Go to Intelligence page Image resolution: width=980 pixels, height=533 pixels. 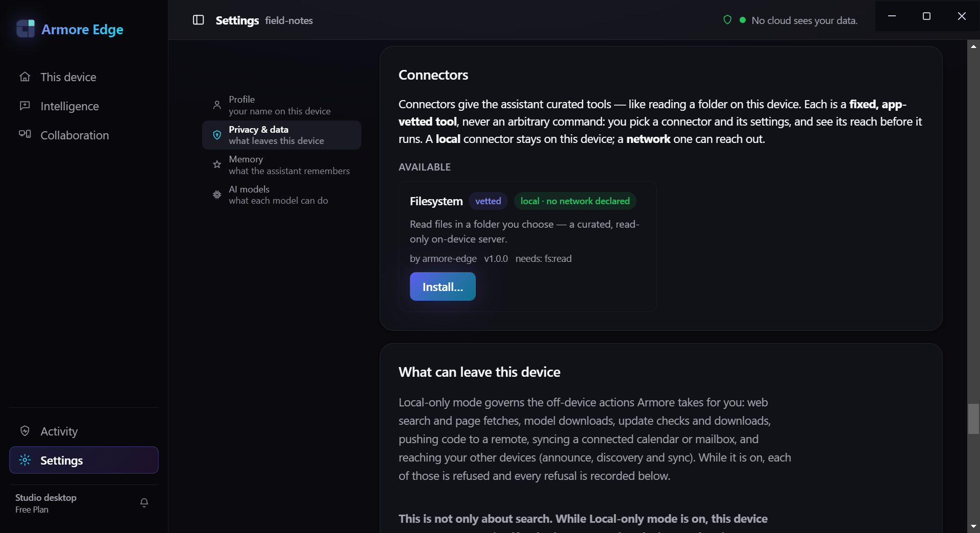(x=84, y=106)
